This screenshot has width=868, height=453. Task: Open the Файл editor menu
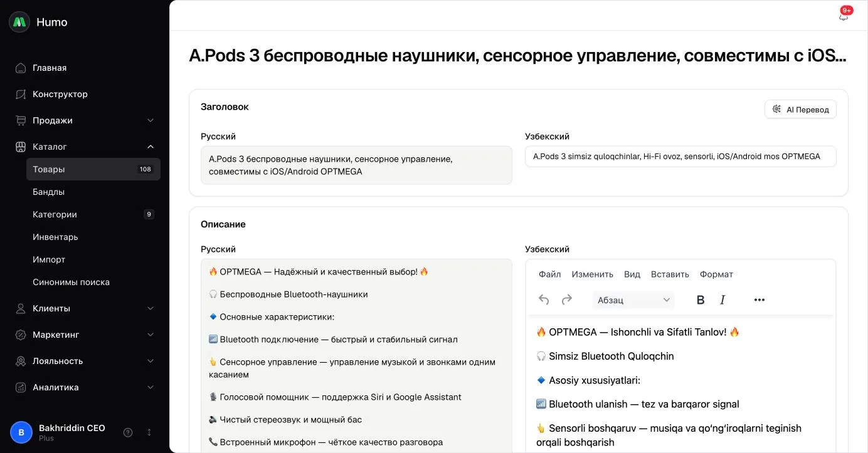(x=550, y=274)
